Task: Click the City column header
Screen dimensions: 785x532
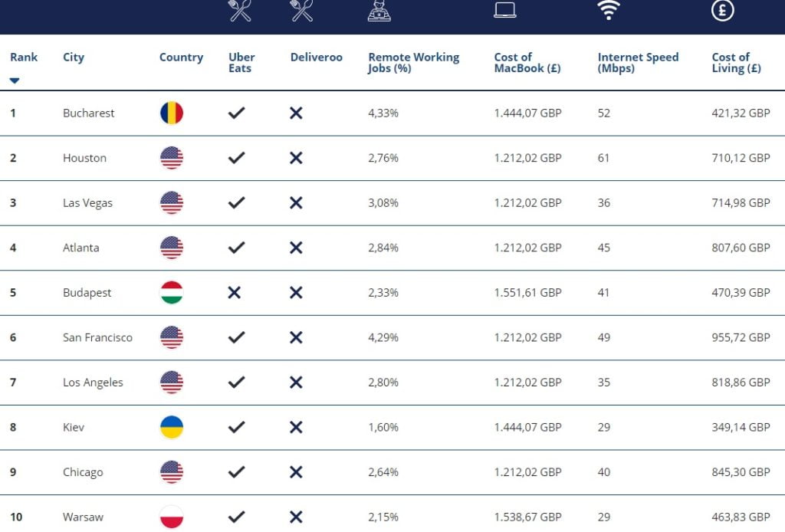Action: (74, 57)
